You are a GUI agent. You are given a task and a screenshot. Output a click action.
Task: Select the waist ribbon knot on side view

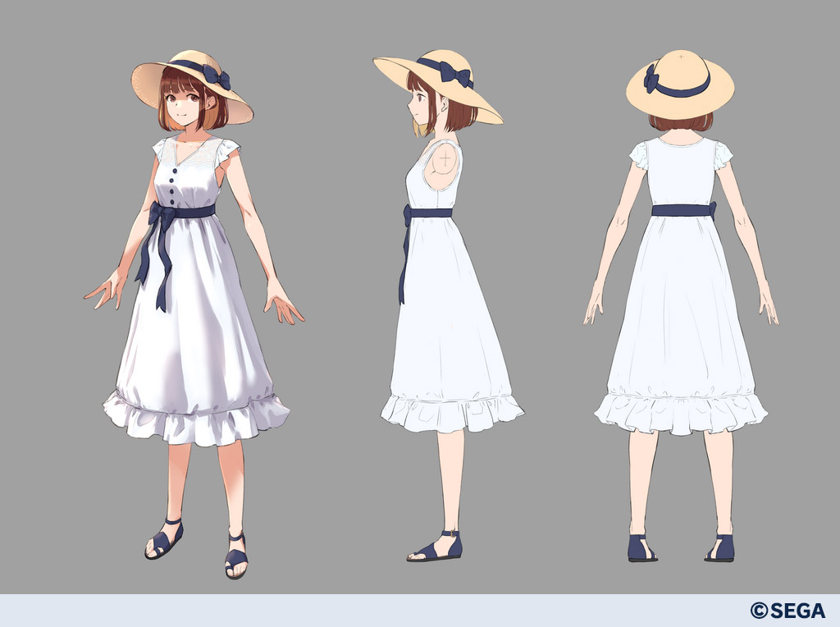click(407, 215)
